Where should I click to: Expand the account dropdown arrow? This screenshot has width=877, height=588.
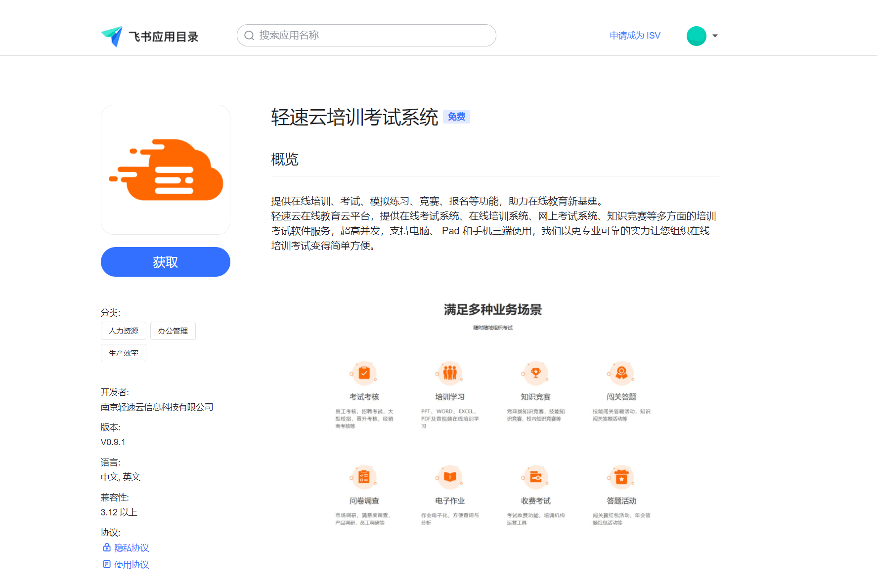(715, 36)
